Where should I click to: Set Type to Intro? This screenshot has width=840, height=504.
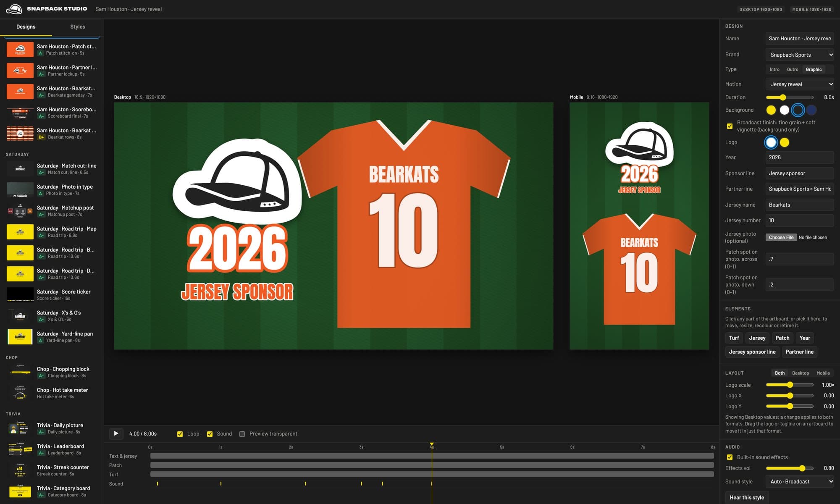click(774, 69)
